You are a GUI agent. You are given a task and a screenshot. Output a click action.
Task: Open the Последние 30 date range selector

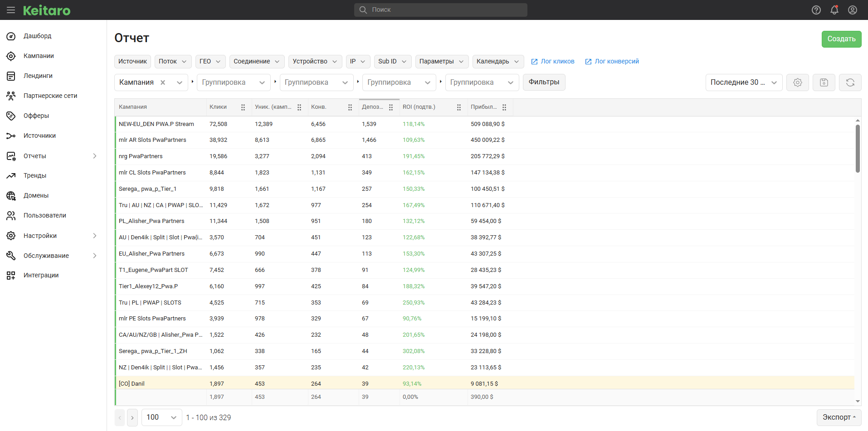pos(743,82)
